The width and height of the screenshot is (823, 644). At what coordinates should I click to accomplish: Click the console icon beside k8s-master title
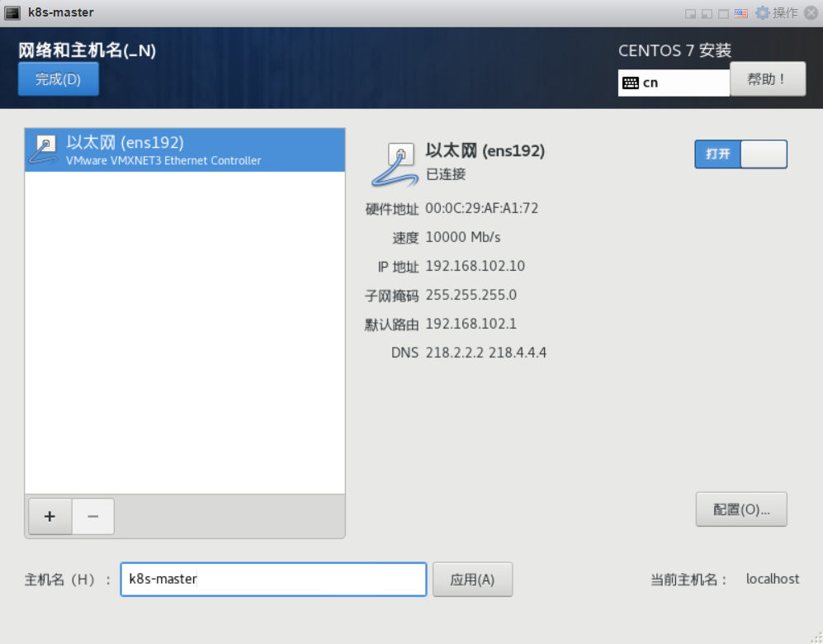(12, 13)
